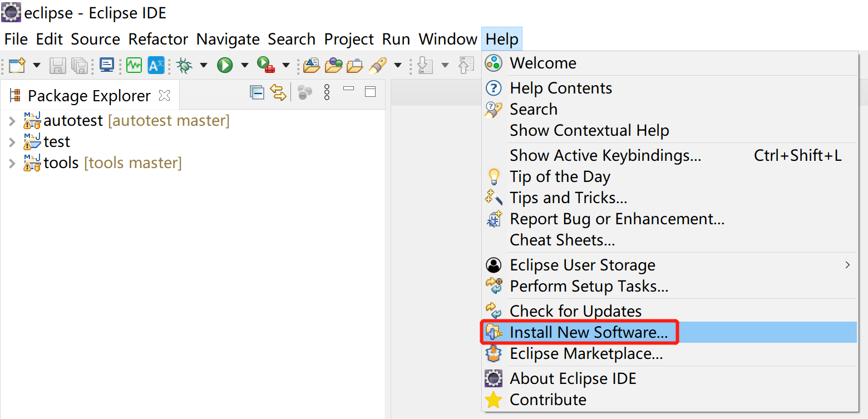Expand the autotest project
Image resolution: width=868 pixels, height=419 pixels.
tap(12, 121)
